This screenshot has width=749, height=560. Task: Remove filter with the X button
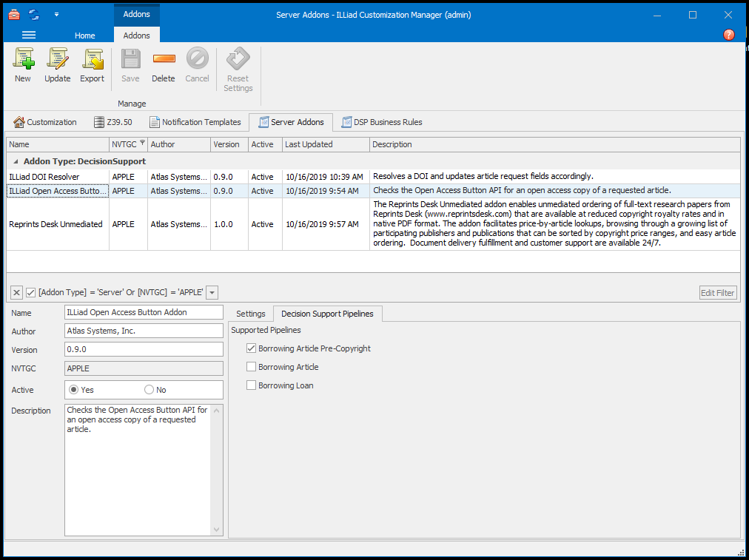pos(16,293)
